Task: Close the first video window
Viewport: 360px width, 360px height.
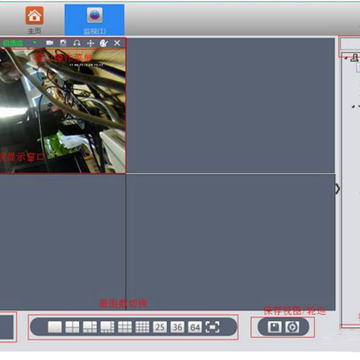Action: coord(117,43)
